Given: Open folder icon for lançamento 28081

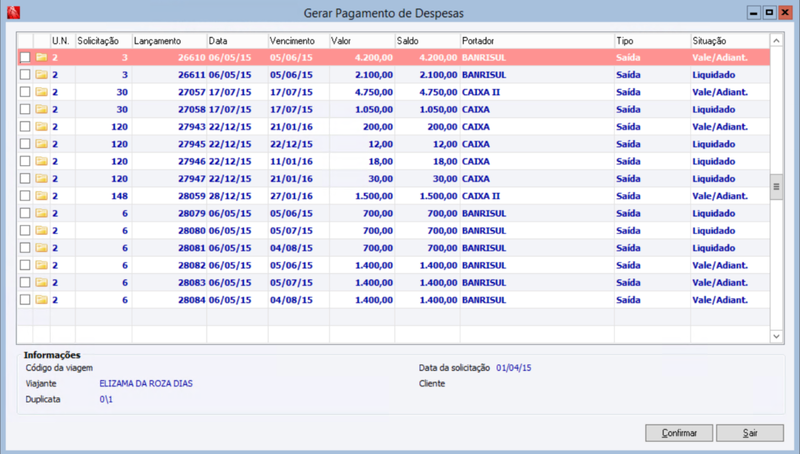Looking at the screenshot, I should [x=41, y=248].
